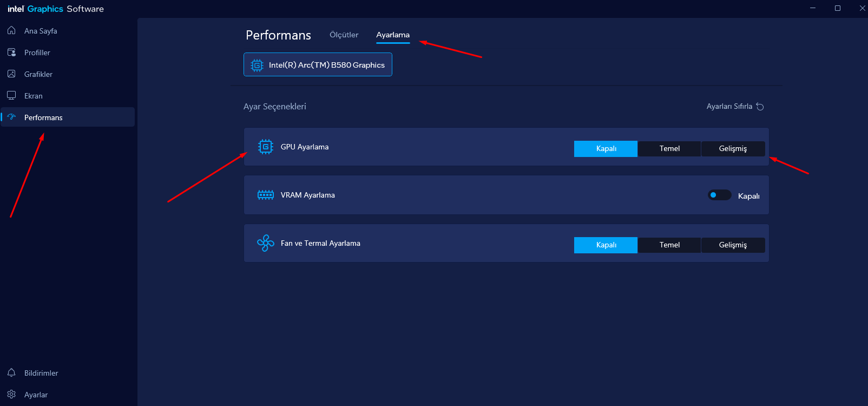Click the reset arrow icon beside Ayarları Sıfırla

pos(760,107)
